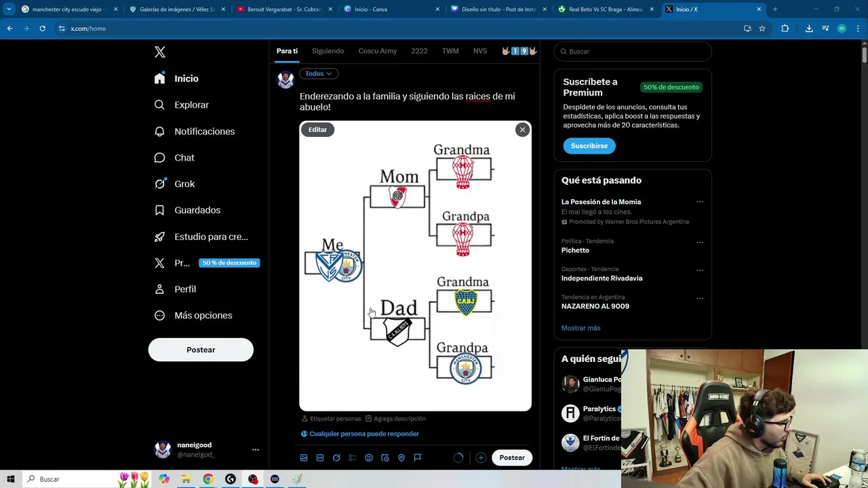
Task: Click the Postear button in the composer
Action: coord(512,457)
